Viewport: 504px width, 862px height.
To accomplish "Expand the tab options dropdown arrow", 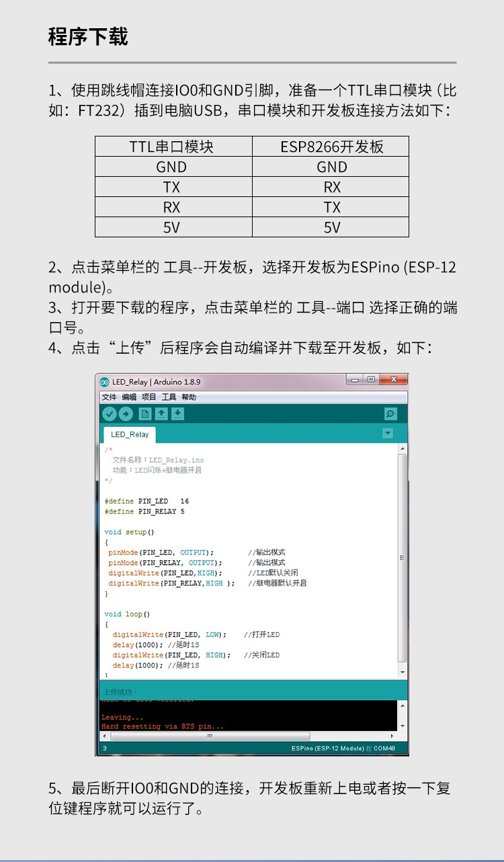I will coord(388,434).
